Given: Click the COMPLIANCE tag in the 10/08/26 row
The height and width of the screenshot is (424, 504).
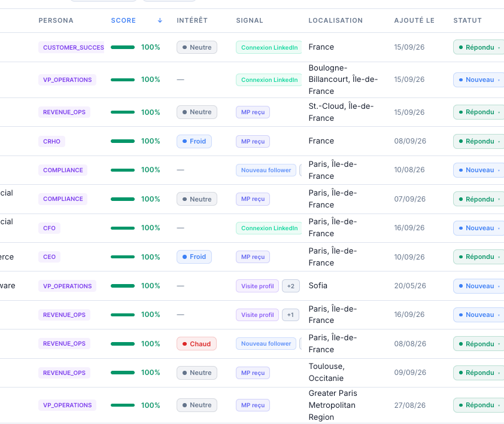Looking at the screenshot, I should pyautogui.click(x=63, y=170).
